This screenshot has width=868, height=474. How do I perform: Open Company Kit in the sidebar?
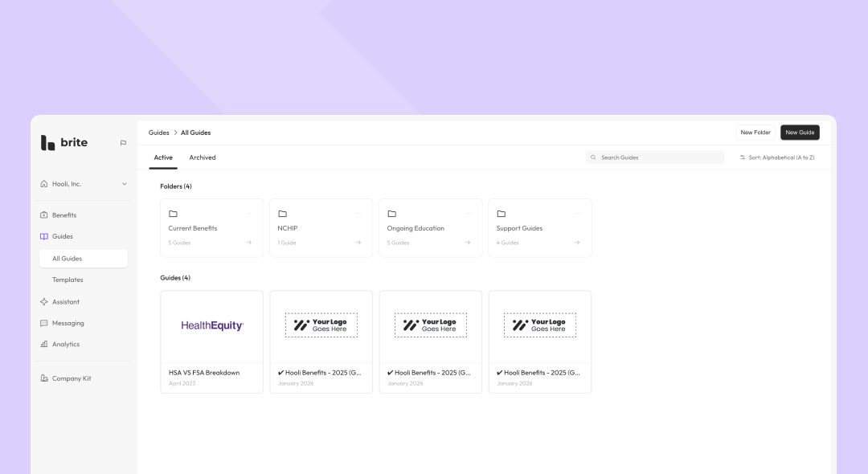pyautogui.click(x=71, y=378)
